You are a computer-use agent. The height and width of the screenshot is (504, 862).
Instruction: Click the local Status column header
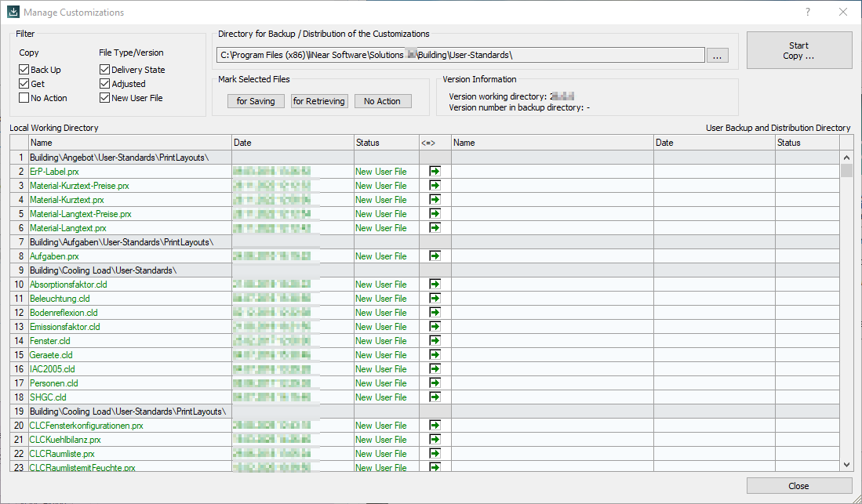(x=387, y=143)
